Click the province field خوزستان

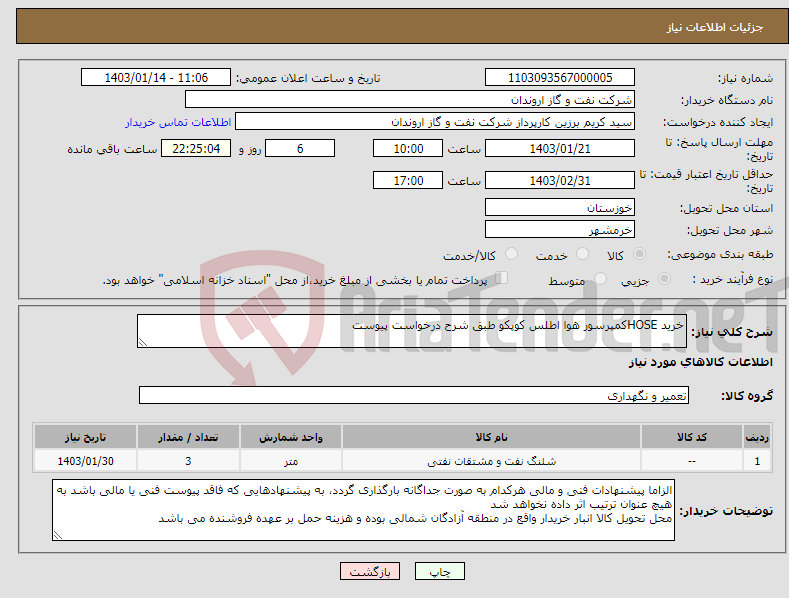click(x=560, y=207)
